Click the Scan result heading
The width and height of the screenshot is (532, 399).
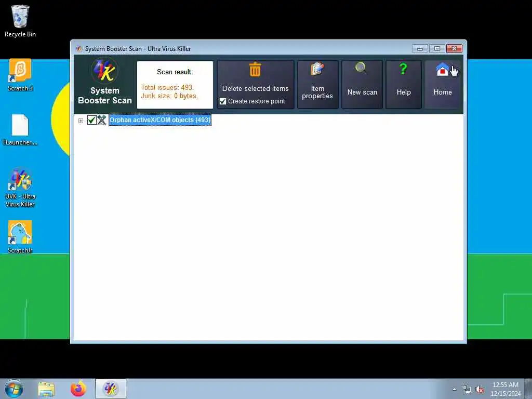point(175,72)
